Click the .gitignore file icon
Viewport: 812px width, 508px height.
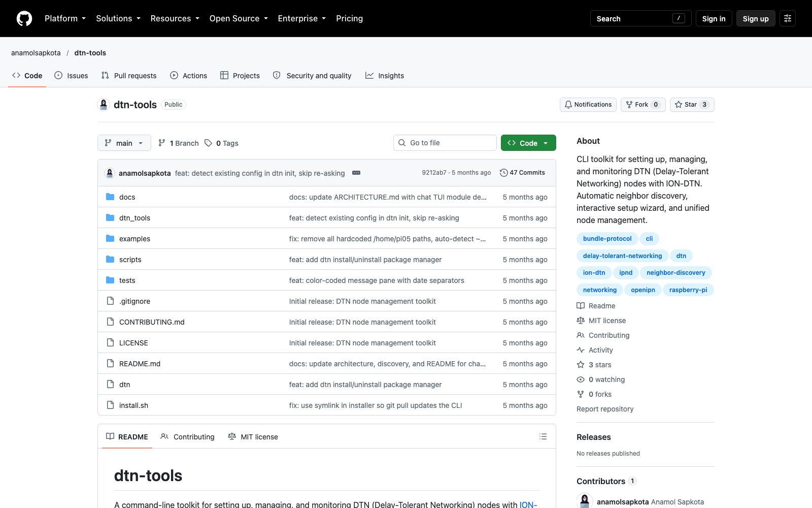pos(110,301)
